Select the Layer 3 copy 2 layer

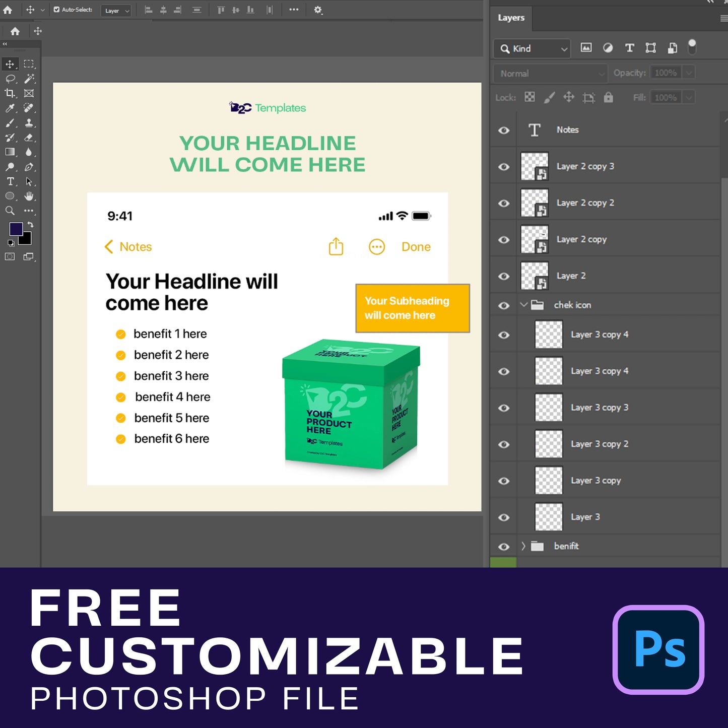point(599,444)
